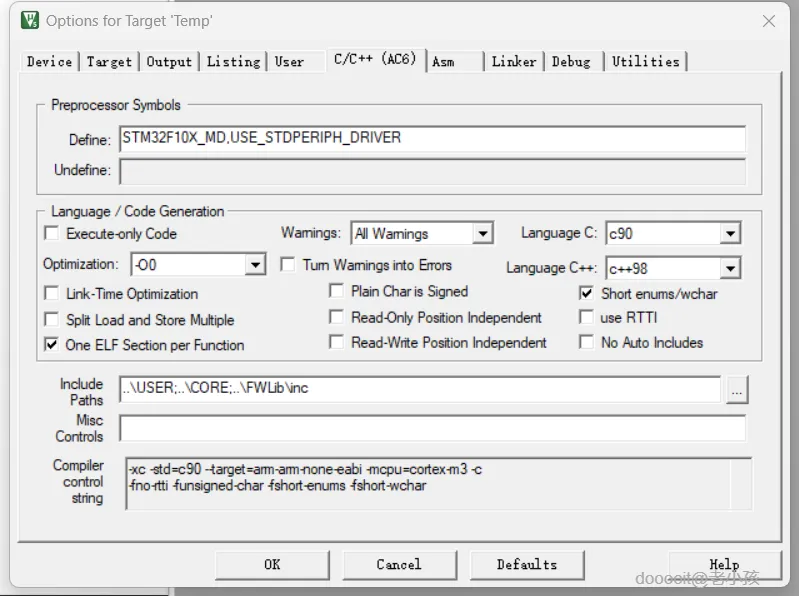Enable Read-Write Position Independent
The width and height of the screenshot is (799, 596).
(336, 342)
